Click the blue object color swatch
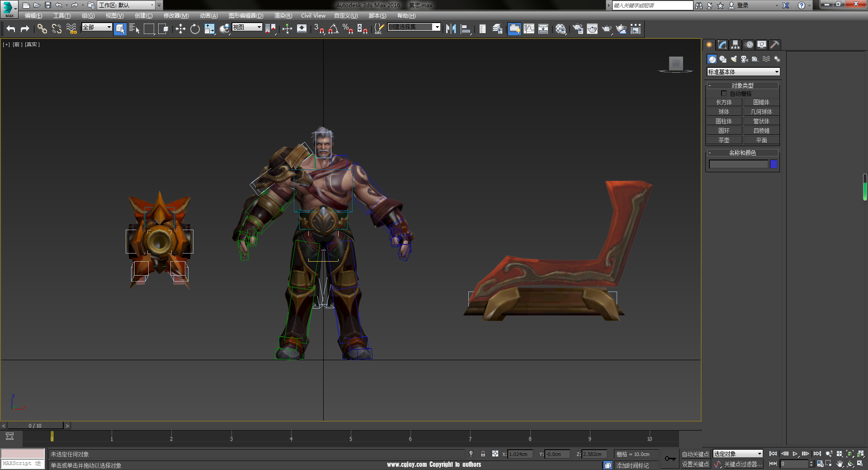Image resolution: width=868 pixels, height=470 pixels. (774, 164)
